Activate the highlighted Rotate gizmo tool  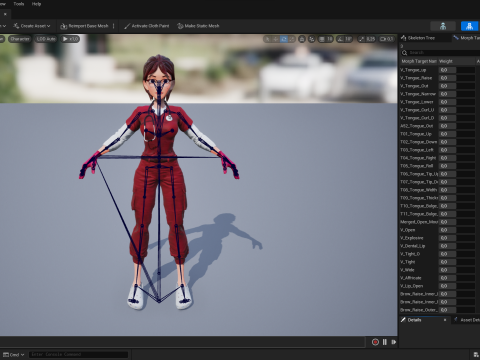click(x=284, y=39)
